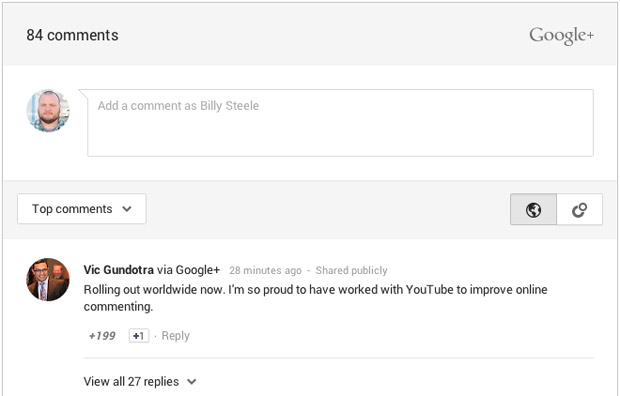Click Vic's comment text about YouTube

point(315,298)
